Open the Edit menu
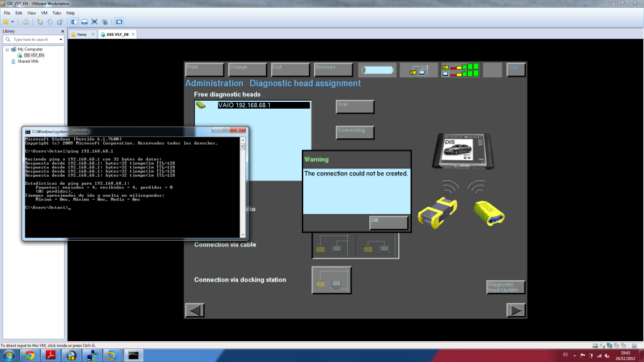Screen dimensions: 644x362 [x=19, y=13]
